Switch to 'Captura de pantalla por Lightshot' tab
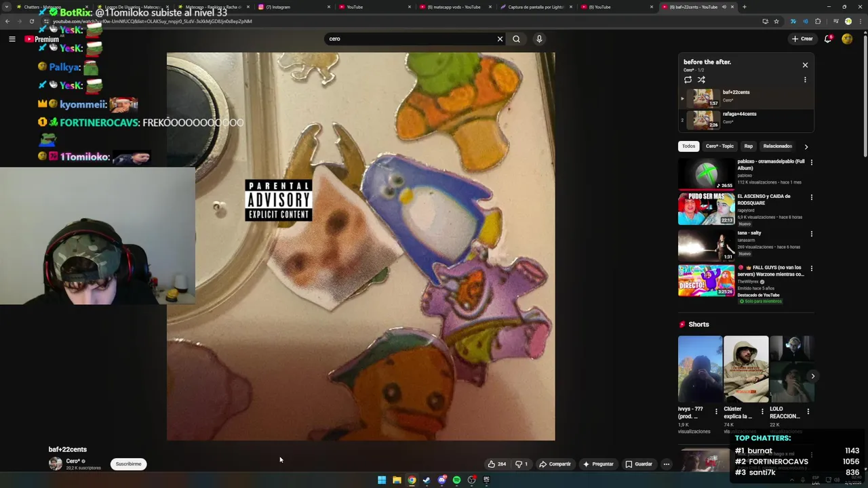The height and width of the screenshot is (488, 868). tap(536, 7)
